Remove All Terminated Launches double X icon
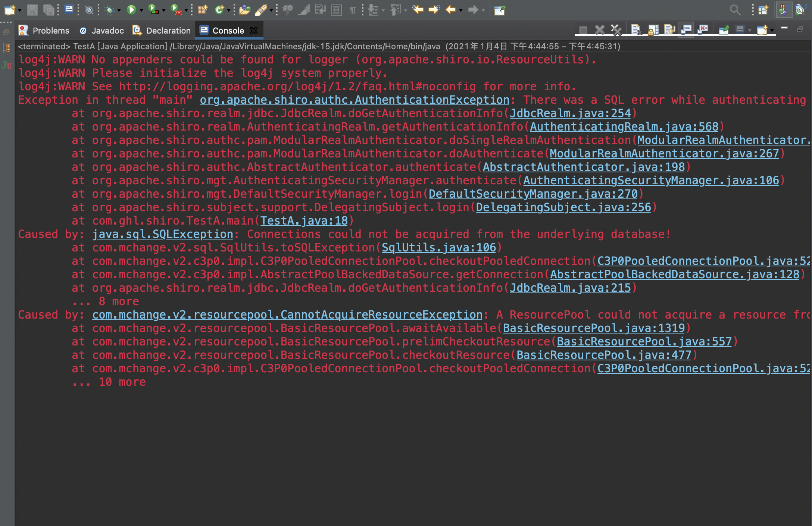812x526 pixels. pos(616,30)
